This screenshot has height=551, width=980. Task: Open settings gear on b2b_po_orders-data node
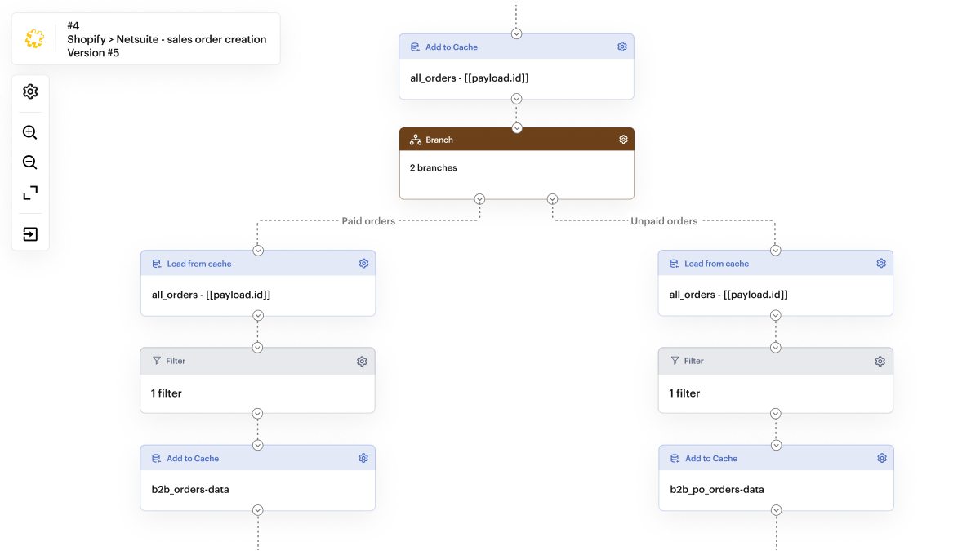(x=881, y=458)
